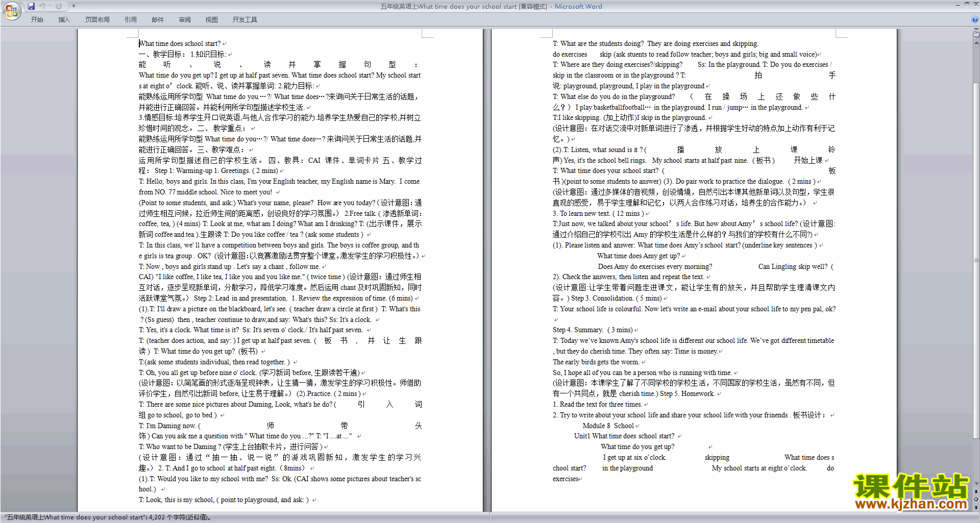The image size is (980, 523).
Task: Click 'T: Look, this is my school' line
Action: pyautogui.click(x=224, y=500)
